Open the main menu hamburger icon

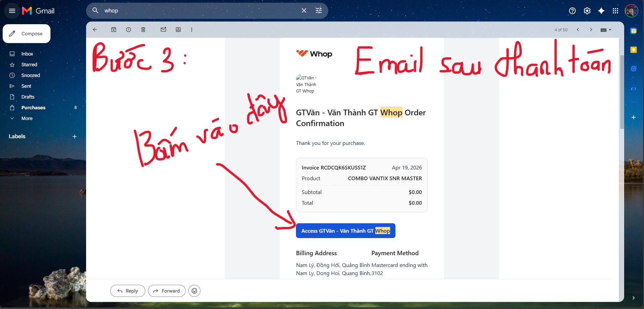pyautogui.click(x=12, y=11)
